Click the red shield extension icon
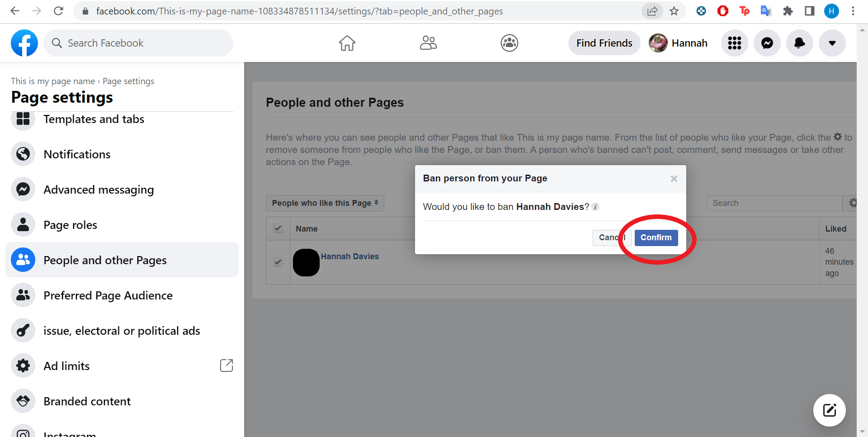 pyautogui.click(x=723, y=11)
